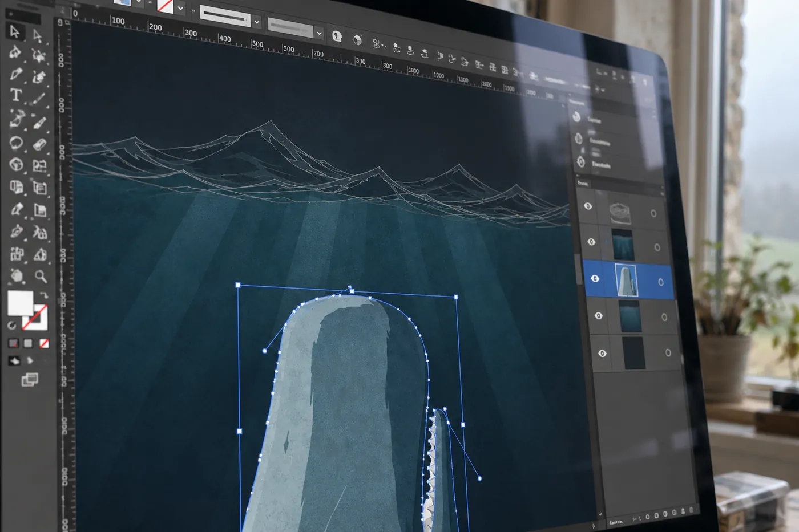Activate the Type tool
This screenshot has height=532, width=799.
(x=16, y=95)
